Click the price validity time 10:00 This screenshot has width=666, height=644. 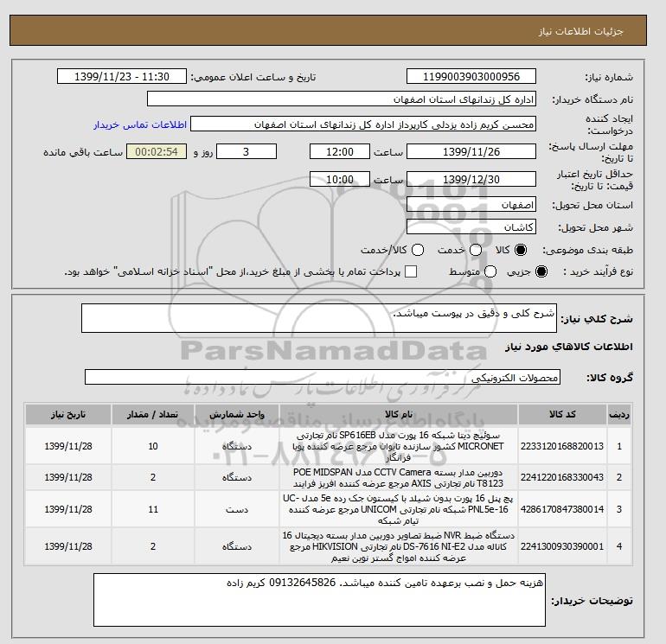(340, 179)
